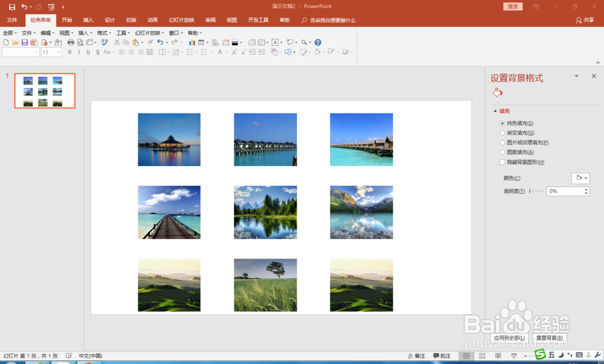Open the background fill 颜色 color dropdown
This screenshot has width=604, height=364.
(580, 177)
